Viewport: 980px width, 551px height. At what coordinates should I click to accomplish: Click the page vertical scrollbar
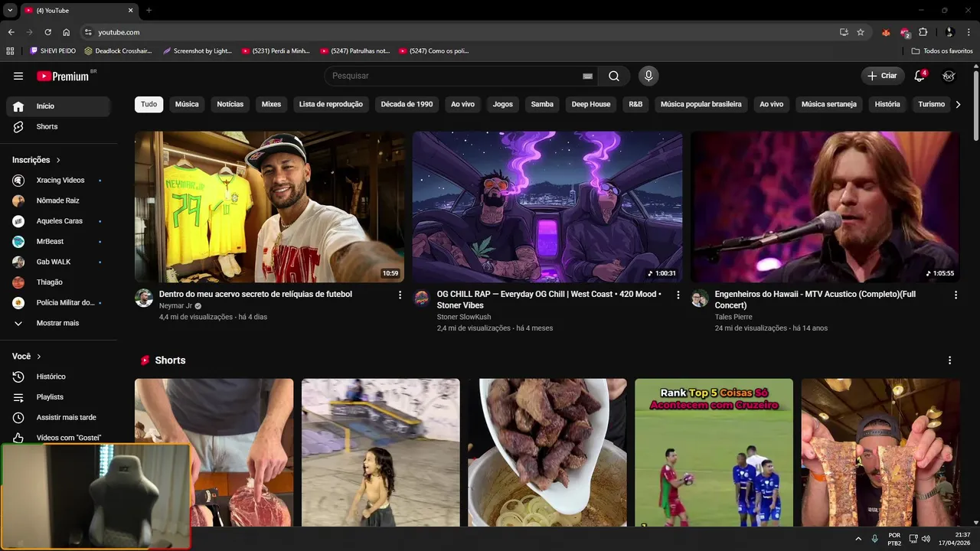tap(976, 106)
